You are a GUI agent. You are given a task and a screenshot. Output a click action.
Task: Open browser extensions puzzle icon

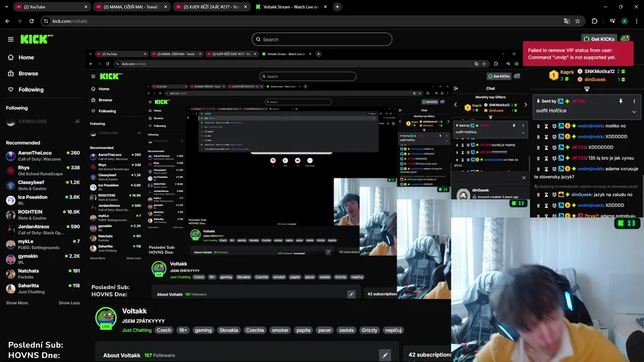pos(595,21)
